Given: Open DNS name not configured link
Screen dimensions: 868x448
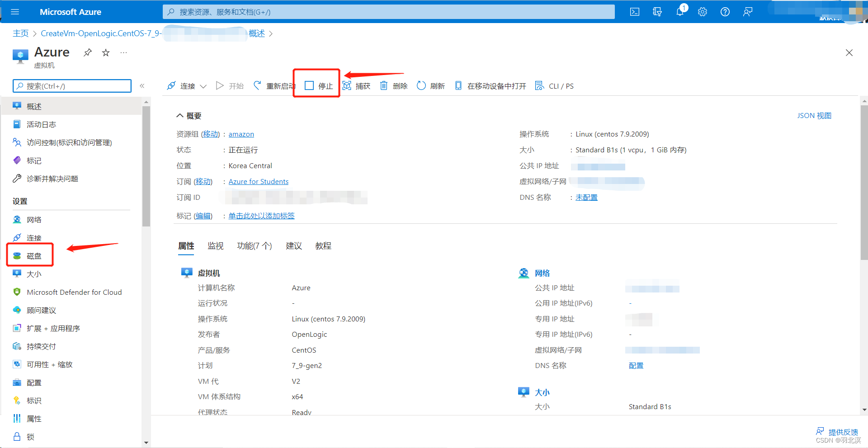Looking at the screenshot, I should tap(586, 198).
